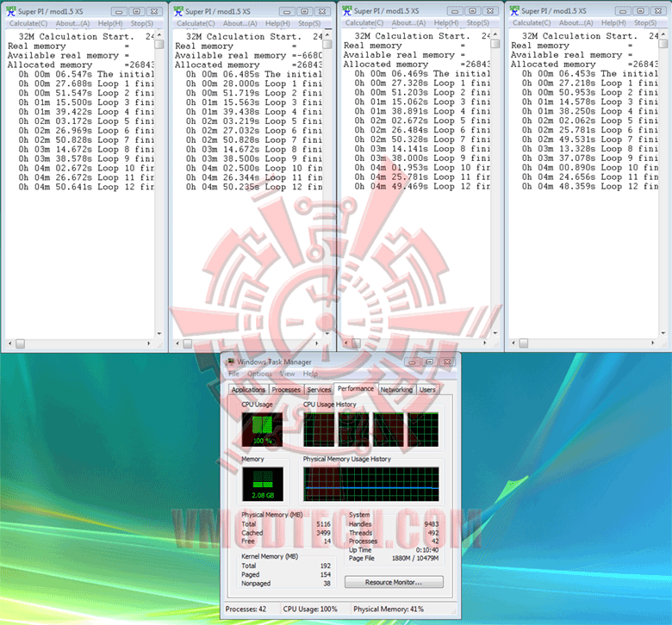This screenshot has width=672, height=625.
Task: Click the Super PI app icon in fourth window
Action: point(514,11)
